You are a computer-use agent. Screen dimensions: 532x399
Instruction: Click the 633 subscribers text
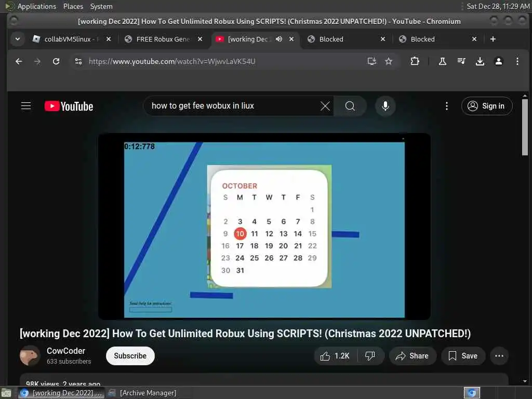[x=69, y=362]
